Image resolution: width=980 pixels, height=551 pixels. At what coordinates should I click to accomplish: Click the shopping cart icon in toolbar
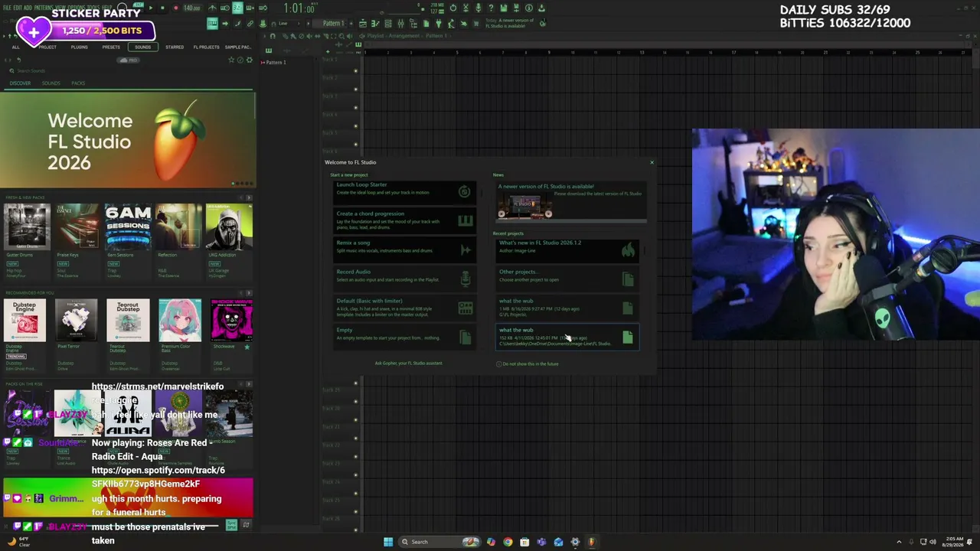tap(476, 24)
